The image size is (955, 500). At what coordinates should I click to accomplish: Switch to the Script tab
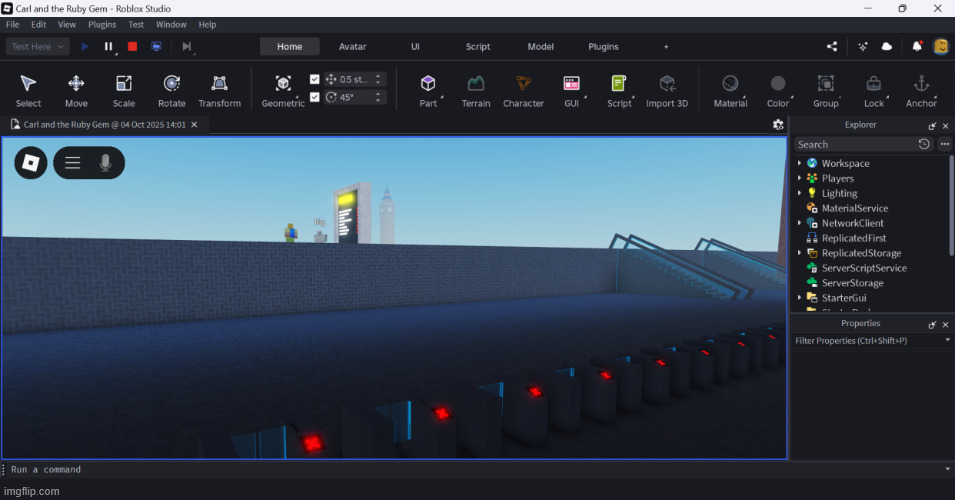tap(478, 46)
